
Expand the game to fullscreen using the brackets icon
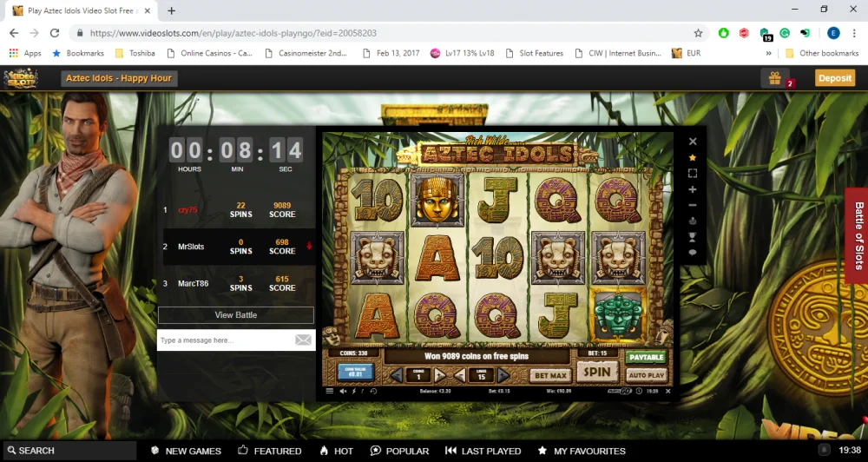pos(692,174)
